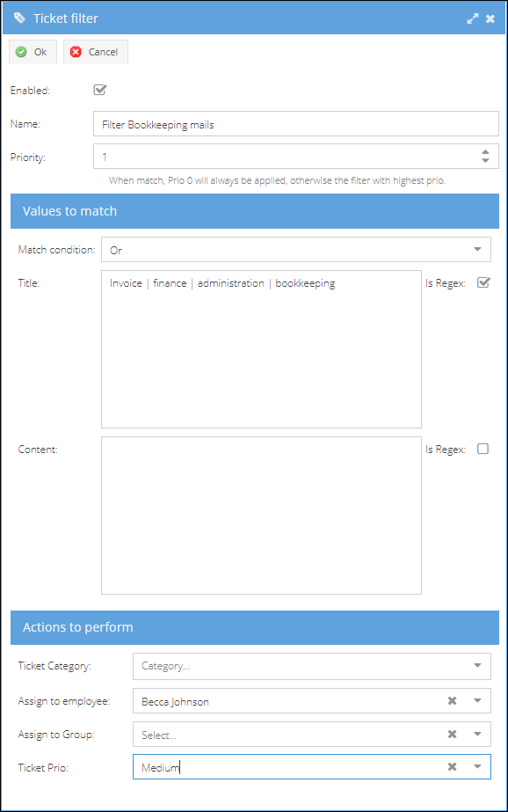Click the Ticket filter tag icon

point(19,18)
